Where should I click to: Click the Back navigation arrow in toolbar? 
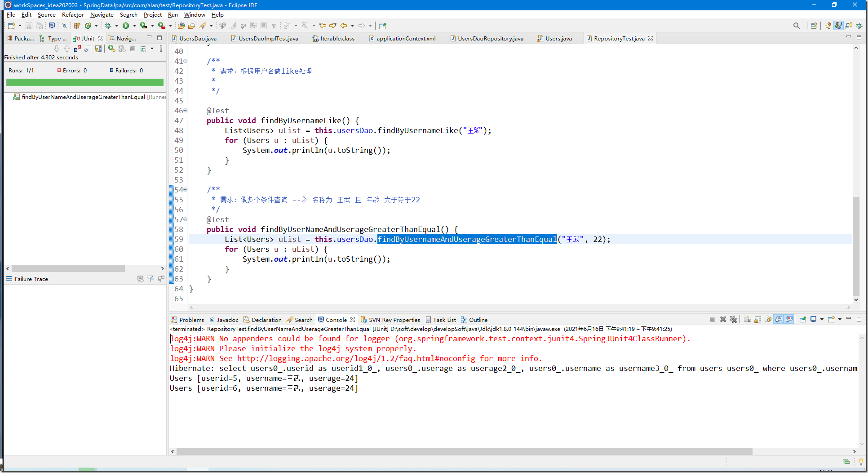click(x=344, y=26)
